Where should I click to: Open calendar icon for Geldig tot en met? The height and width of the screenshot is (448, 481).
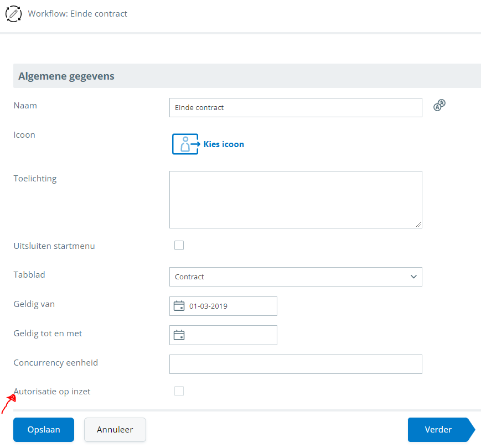click(x=179, y=335)
